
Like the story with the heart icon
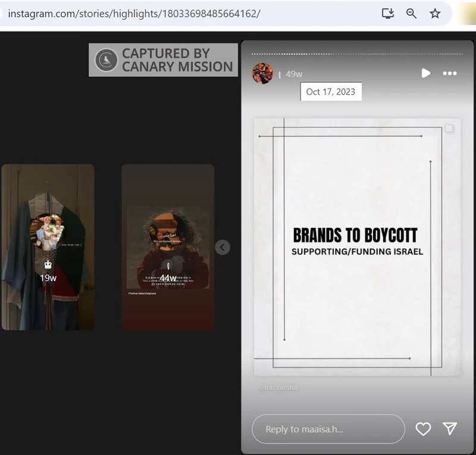(423, 429)
